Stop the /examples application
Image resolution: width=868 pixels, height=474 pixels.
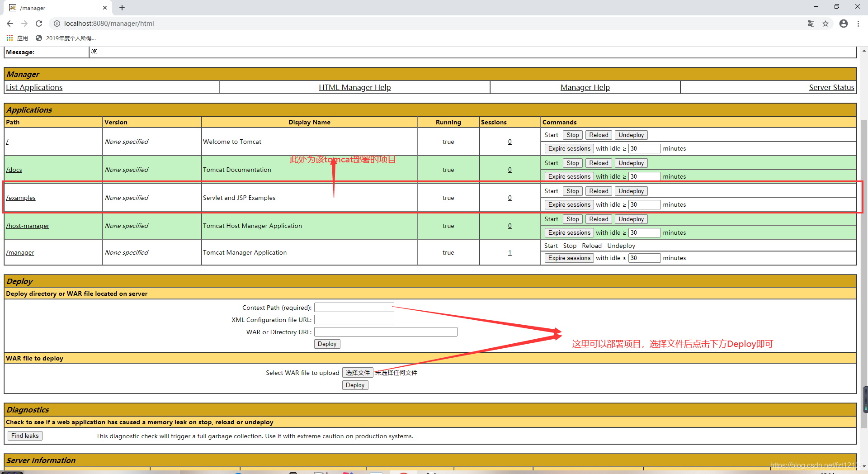572,191
